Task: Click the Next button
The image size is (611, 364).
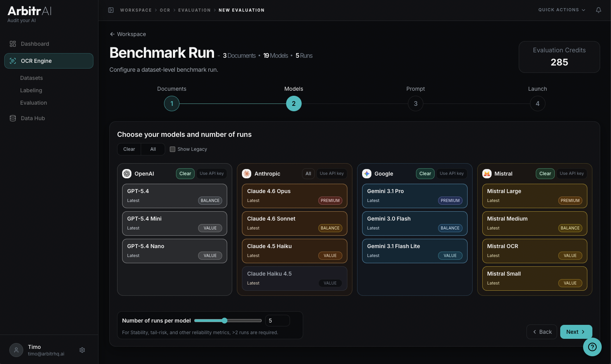Action: coord(576,332)
